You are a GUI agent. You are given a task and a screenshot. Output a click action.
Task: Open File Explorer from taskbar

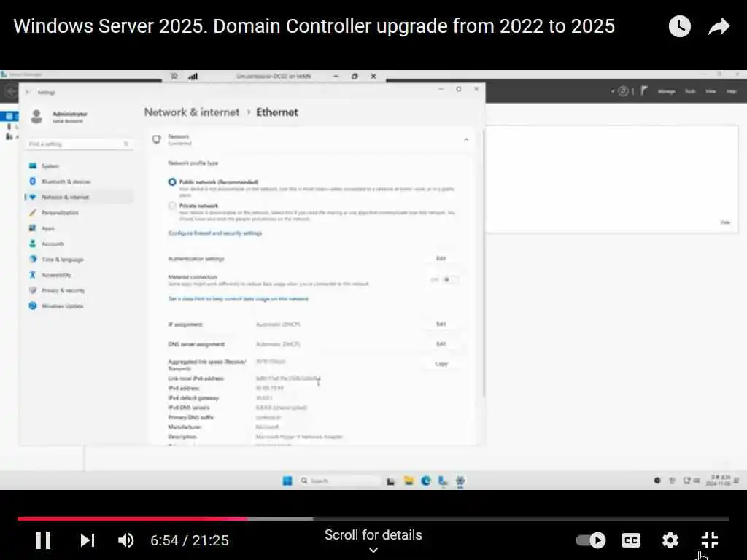(x=409, y=481)
